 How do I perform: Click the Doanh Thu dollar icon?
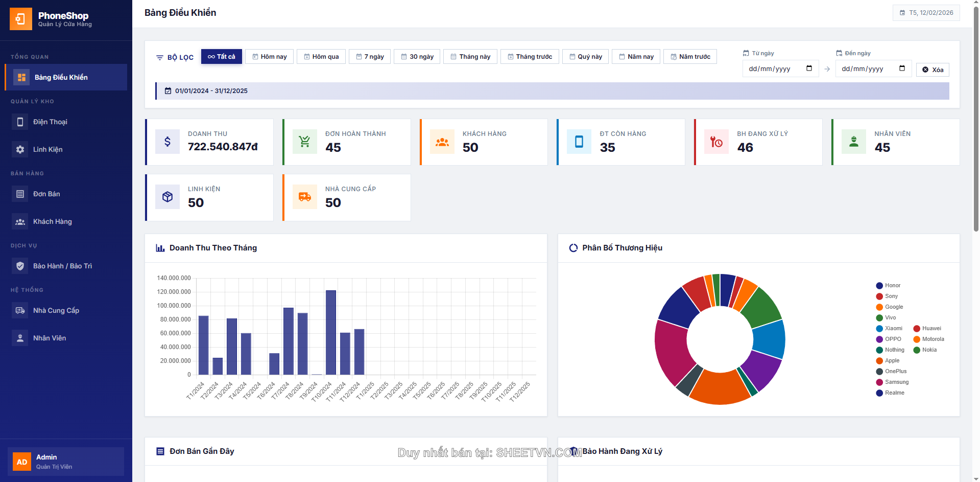168,142
